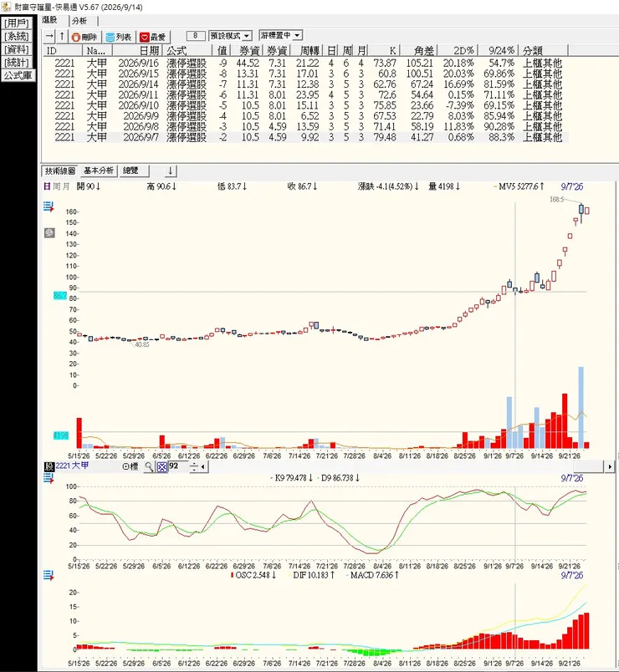Click the up arrow toolbar icon

(x=62, y=37)
